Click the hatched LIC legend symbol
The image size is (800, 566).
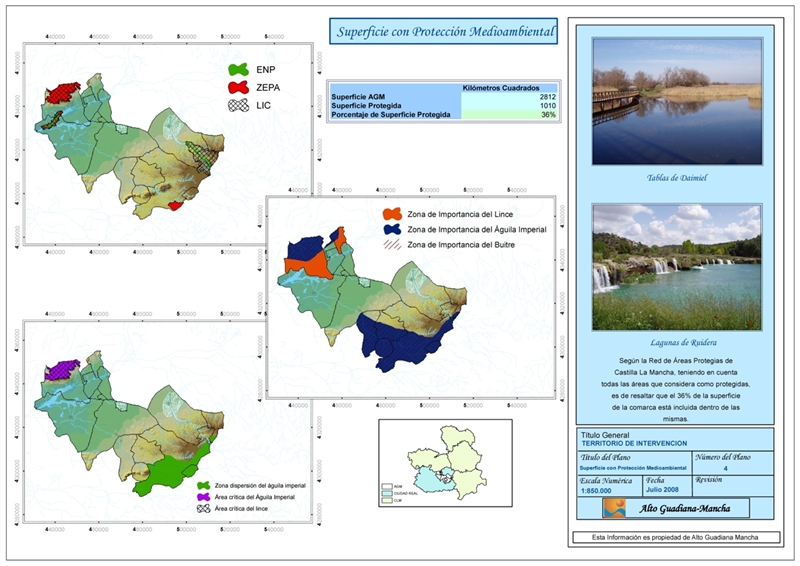[x=238, y=105]
